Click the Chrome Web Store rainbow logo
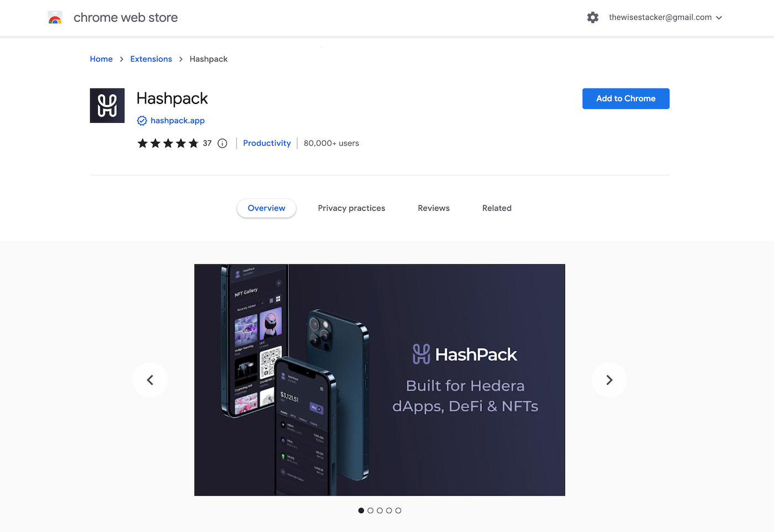Screen dimensions: 774x532 (x=55, y=18)
